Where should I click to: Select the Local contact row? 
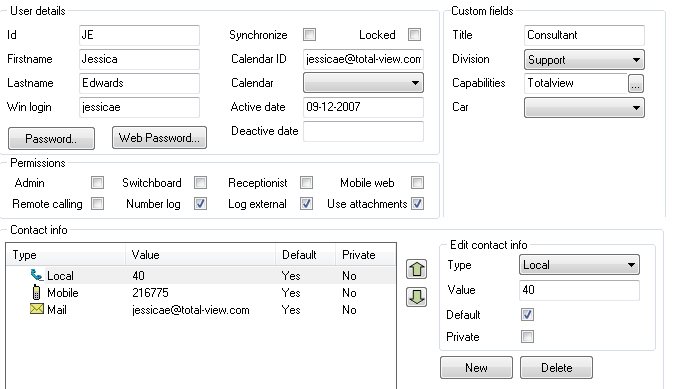coord(201,276)
